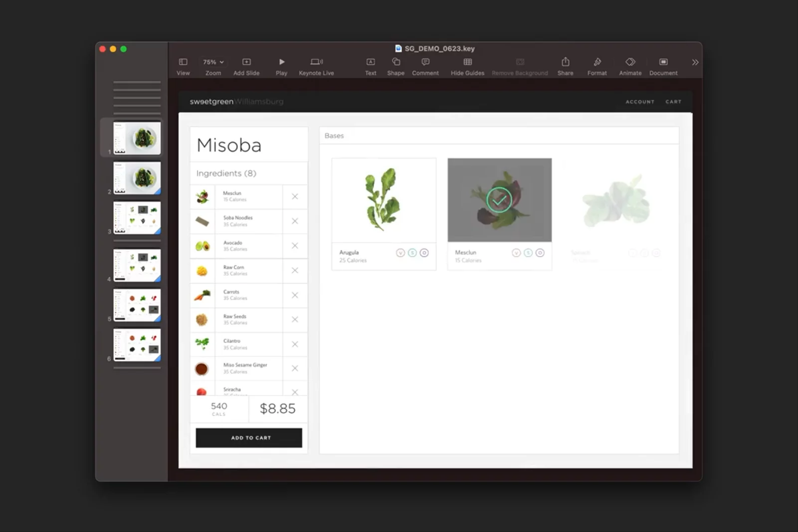Open the ACCOUNT link
The width and height of the screenshot is (798, 532).
click(x=640, y=102)
